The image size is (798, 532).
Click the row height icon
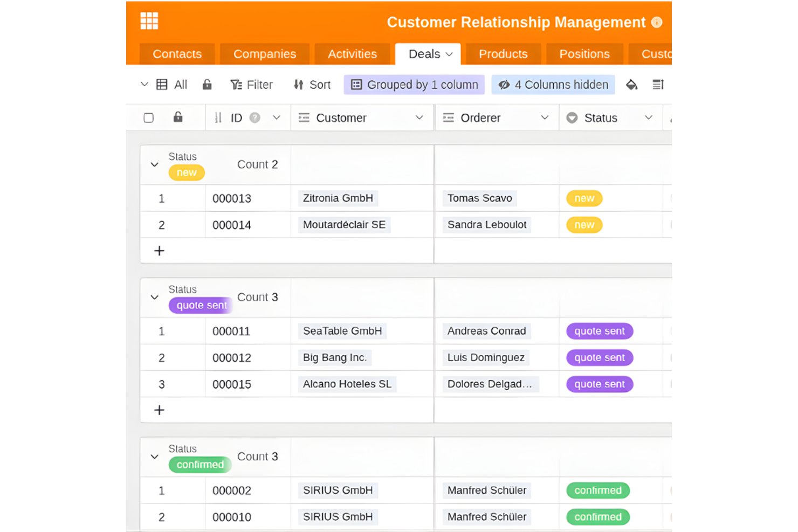point(658,85)
